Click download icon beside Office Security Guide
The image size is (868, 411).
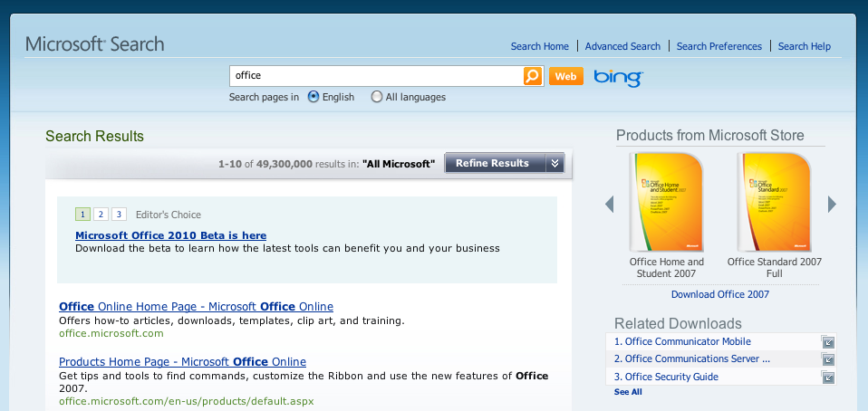827,378
